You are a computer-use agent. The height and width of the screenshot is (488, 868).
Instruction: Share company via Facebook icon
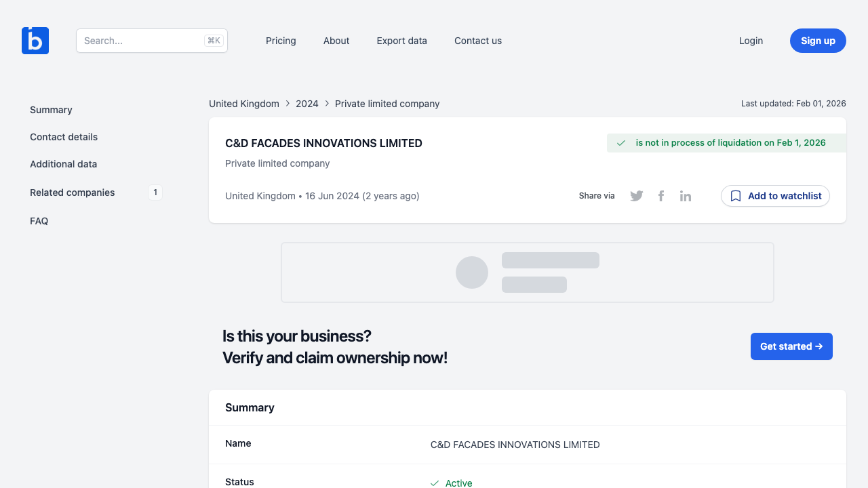tap(661, 196)
